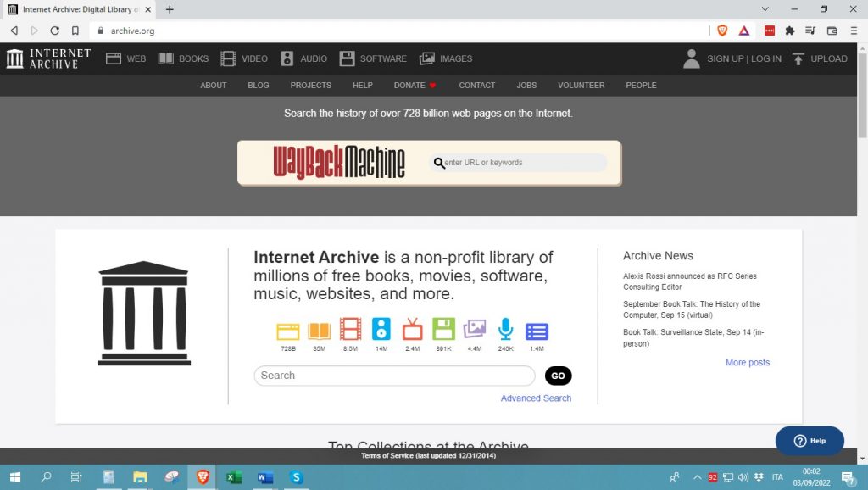Click the More posts link under Archive News
868x490 pixels.
pyautogui.click(x=748, y=362)
